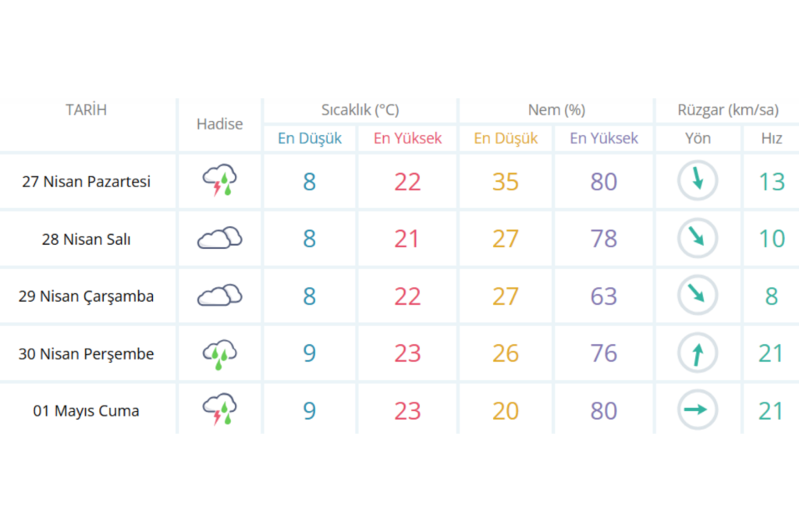Select the 01 Mayıs Cuma date label

[x=86, y=411]
